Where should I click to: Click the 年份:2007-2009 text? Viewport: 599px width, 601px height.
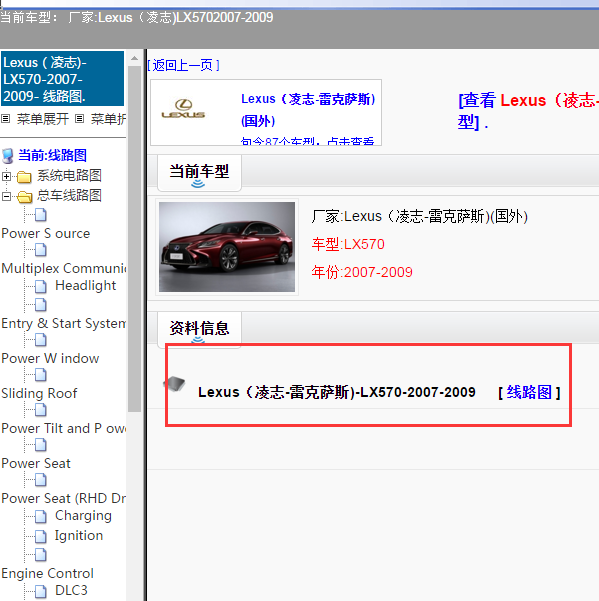(x=362, y=272)
